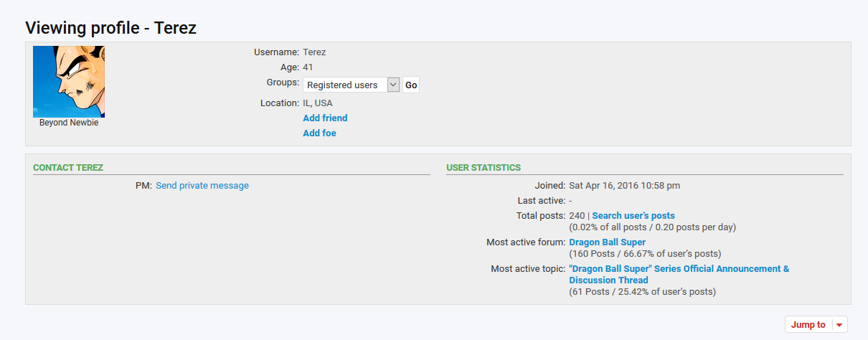The height and width of the screenshot is (340, 868).
Task: Click the Age value 41
Action: point(308,67)
